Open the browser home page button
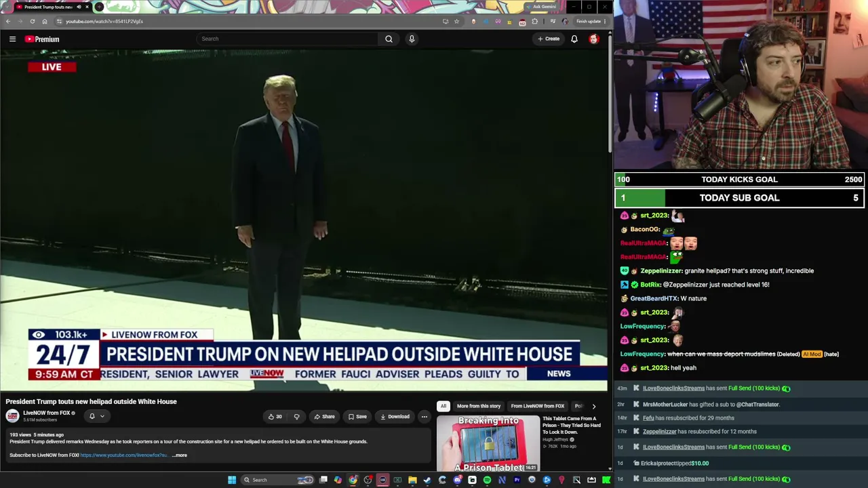The image size is (868, 488). [x=45, y=21]
